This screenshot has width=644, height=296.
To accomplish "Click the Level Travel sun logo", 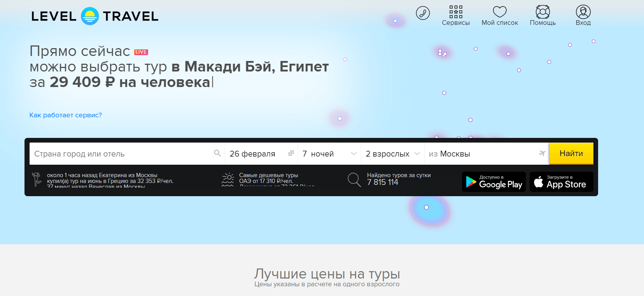I will 90,16.
